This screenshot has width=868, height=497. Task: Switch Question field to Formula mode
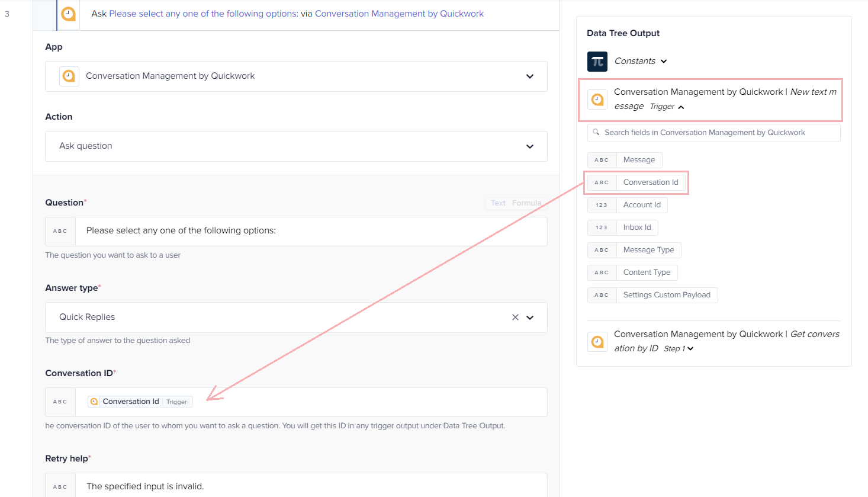coord(526,203)
